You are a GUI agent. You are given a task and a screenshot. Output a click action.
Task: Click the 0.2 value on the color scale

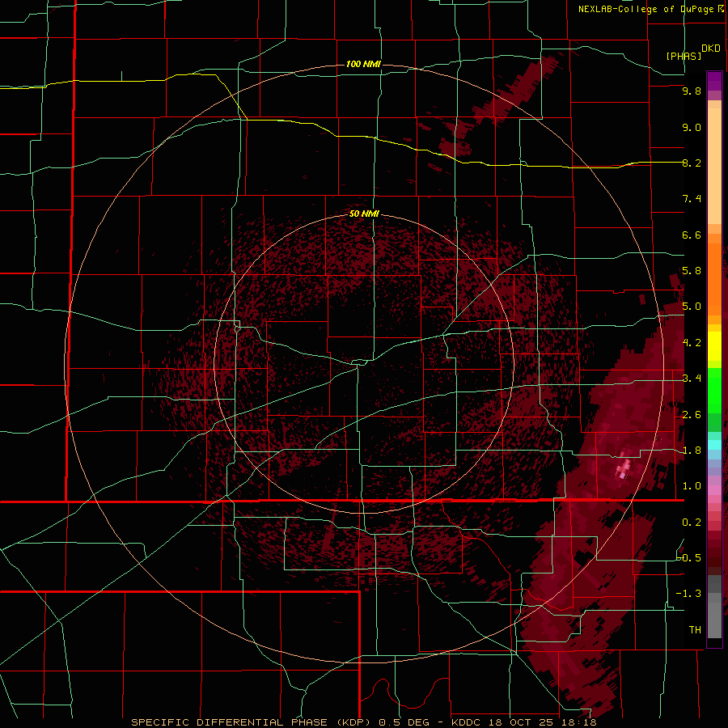coord(692,523)
